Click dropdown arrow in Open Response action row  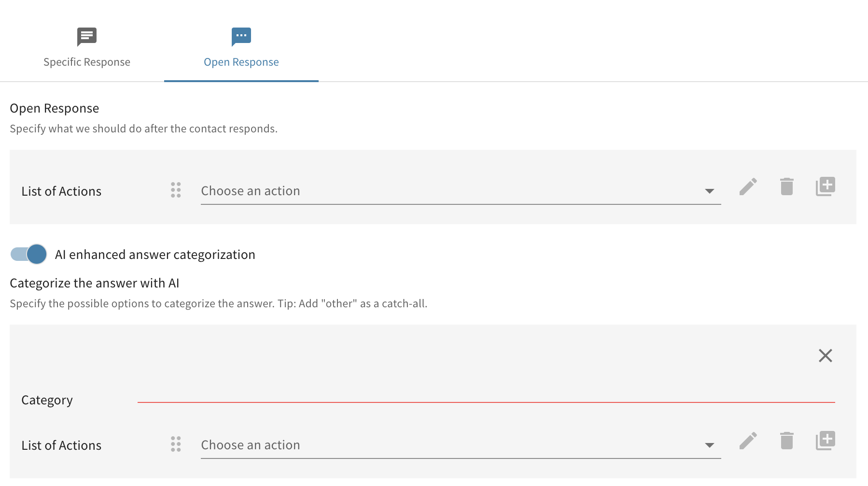709,191
